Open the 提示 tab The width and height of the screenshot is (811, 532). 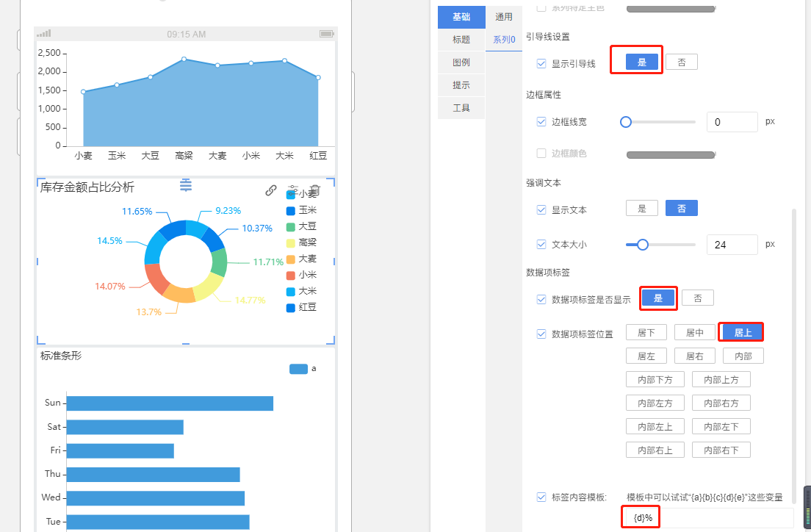461,85
